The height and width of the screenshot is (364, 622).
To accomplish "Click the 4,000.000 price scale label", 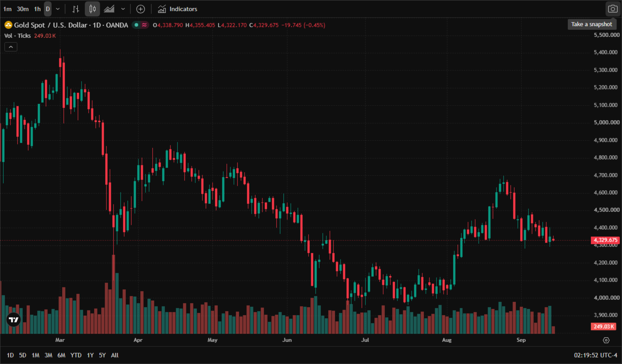I will coord(606,298).
